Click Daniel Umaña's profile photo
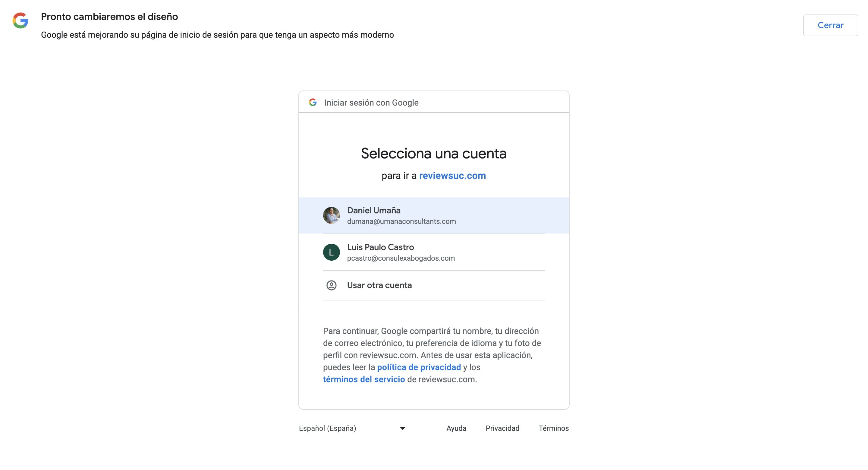The width and height of the screenshot is (868, 470). (x=331, y=215)
